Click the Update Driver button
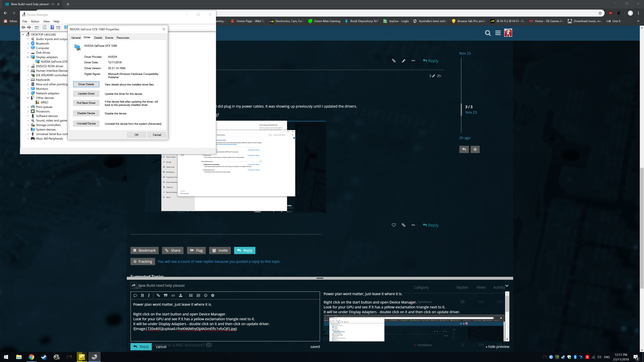This screenshot has width=644, height=362. click(86, 94)
